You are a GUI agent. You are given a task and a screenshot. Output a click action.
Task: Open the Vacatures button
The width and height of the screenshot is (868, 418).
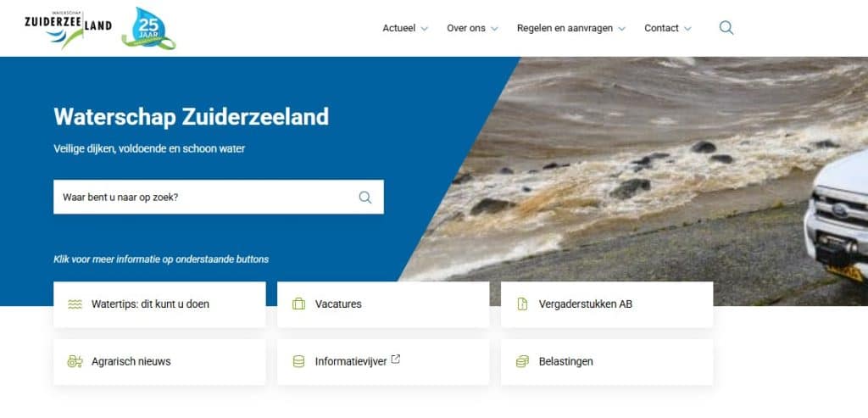[383, 304]
